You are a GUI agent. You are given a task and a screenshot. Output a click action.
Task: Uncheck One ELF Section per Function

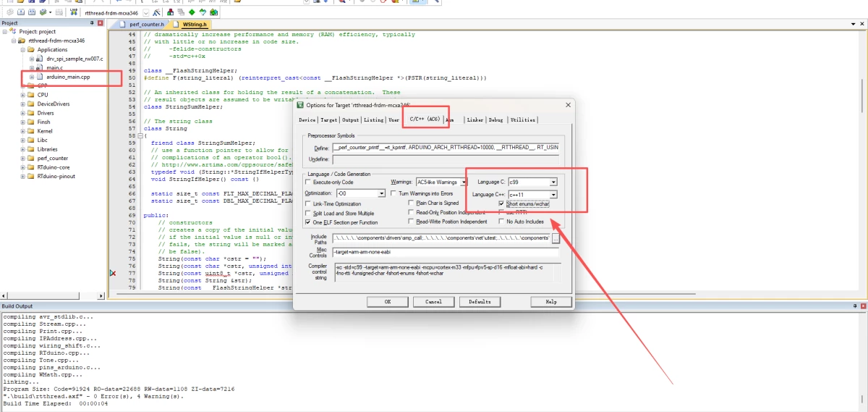click(309, 222)
